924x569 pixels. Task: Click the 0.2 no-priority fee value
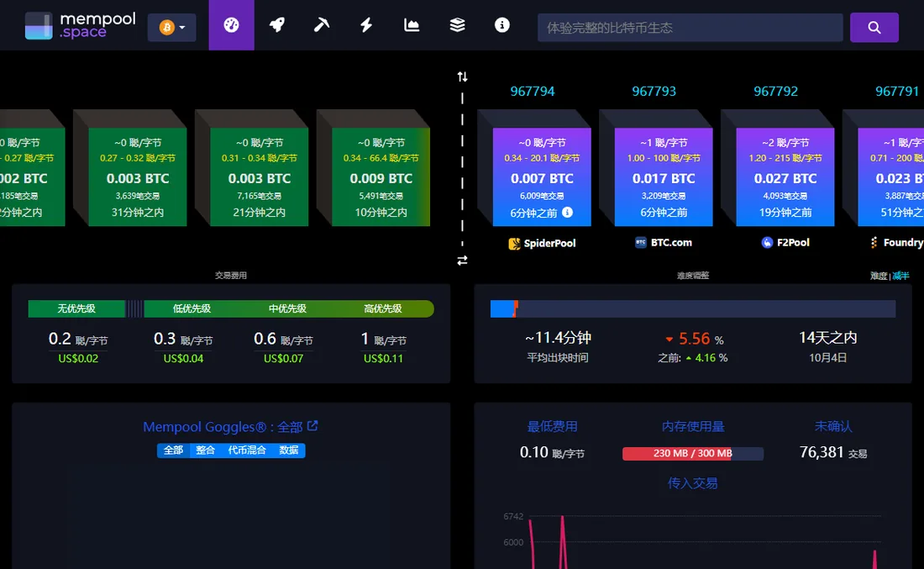coord(78,339)
